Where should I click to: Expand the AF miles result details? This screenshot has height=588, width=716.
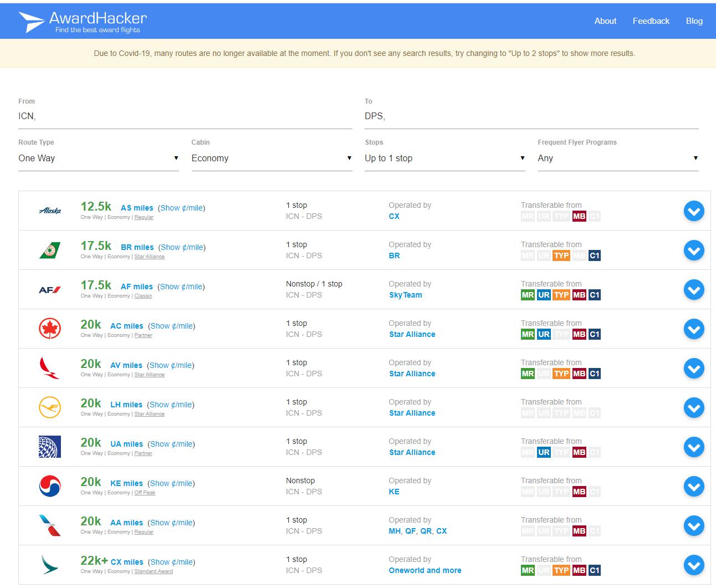click(694, 290)
